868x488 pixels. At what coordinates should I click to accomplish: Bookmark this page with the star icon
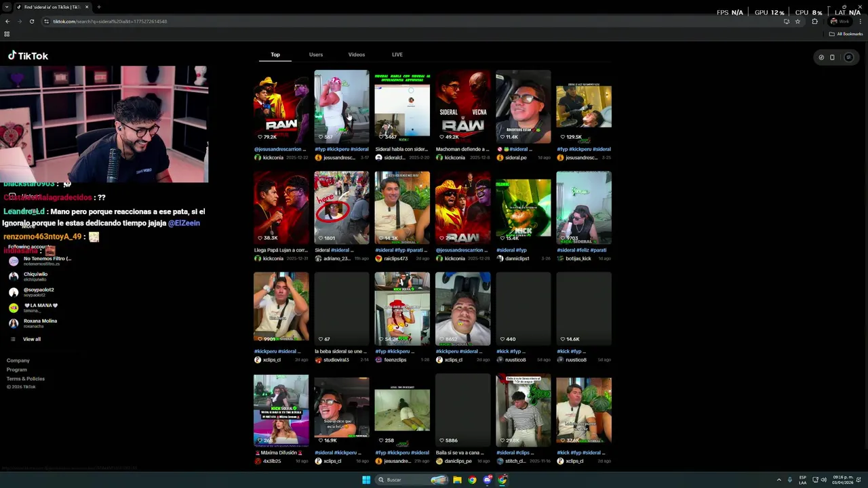coord(797,21)
